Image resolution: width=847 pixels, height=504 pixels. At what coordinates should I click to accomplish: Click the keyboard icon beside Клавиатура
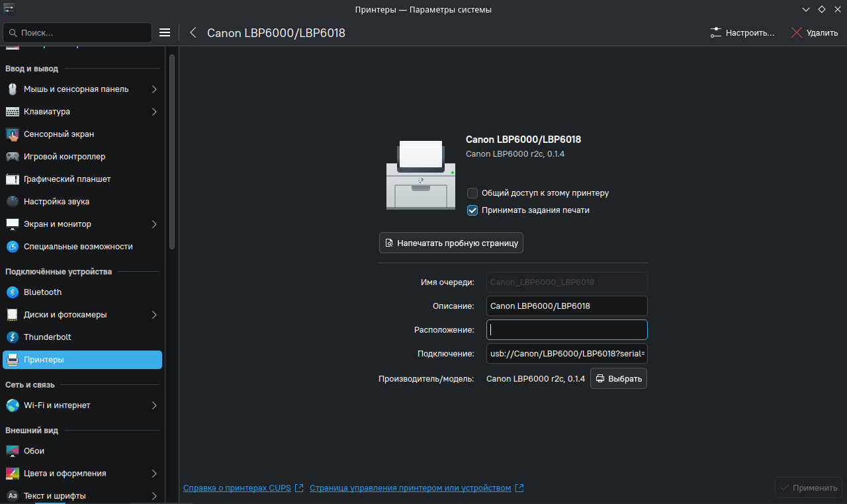pyautogui.click(x=12, y=112)
